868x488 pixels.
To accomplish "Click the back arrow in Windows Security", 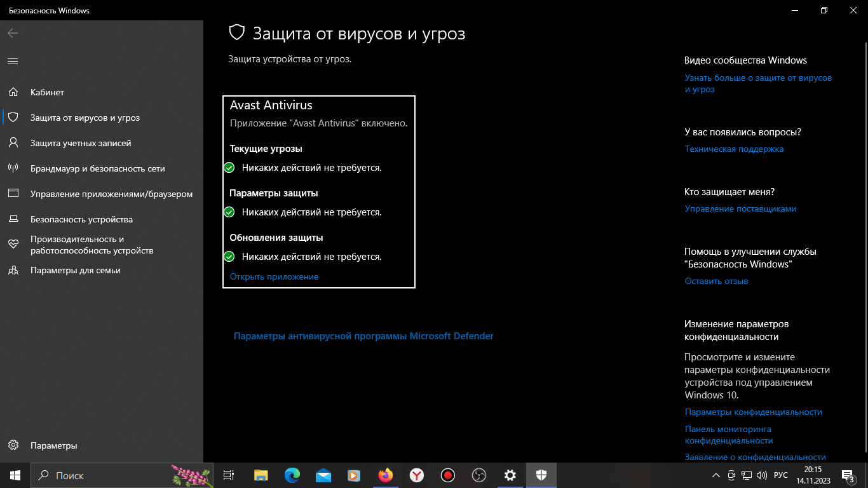I will [13, 33].
